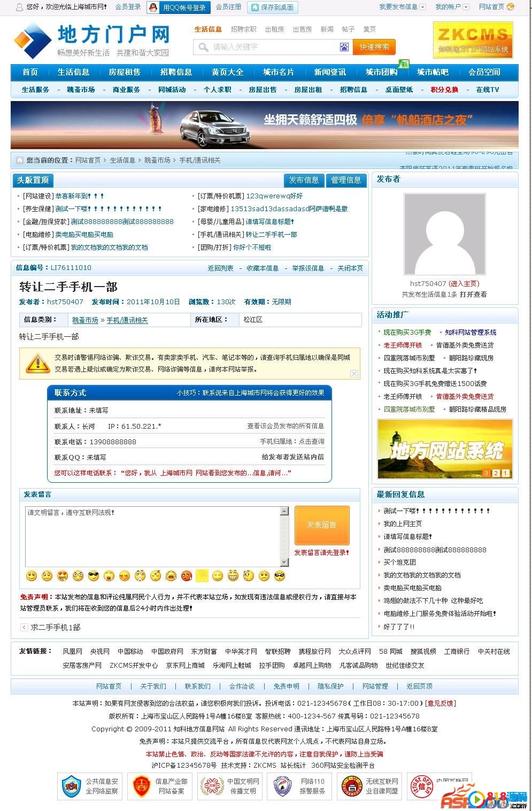Click the orange 发表留言 submit button
This screenshot has width=532, height=811.
click(322, 525)
